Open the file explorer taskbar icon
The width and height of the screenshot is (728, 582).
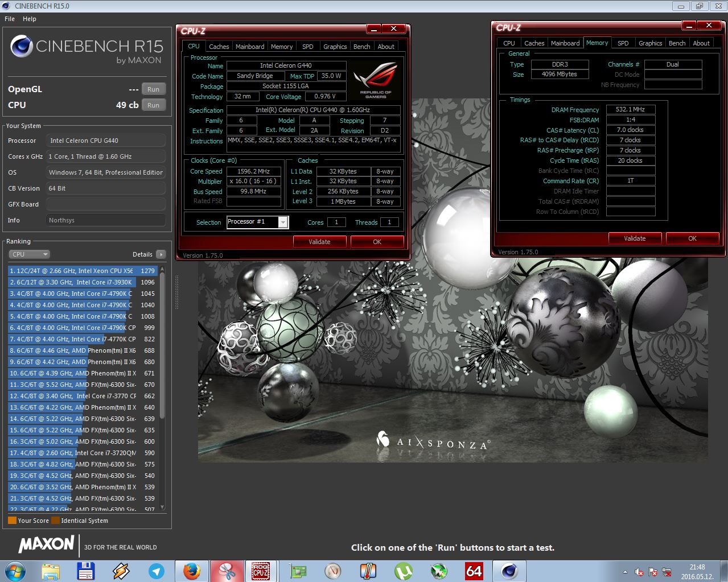(51, 571)
